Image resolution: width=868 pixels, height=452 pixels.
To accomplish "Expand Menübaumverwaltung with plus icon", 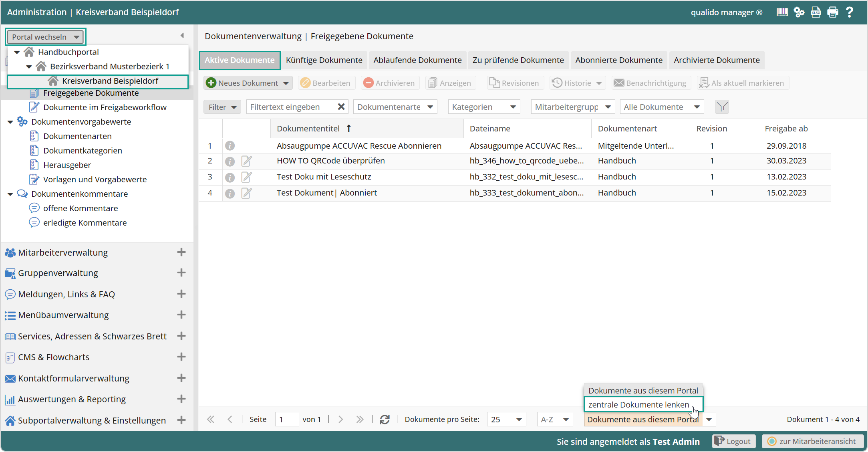I will [181, 315].
